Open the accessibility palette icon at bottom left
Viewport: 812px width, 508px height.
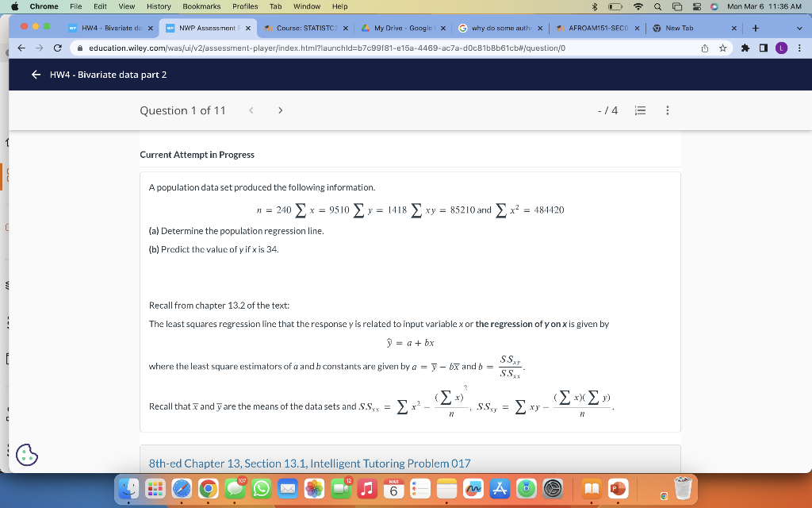pyautogui.click(x=26, y=455)
